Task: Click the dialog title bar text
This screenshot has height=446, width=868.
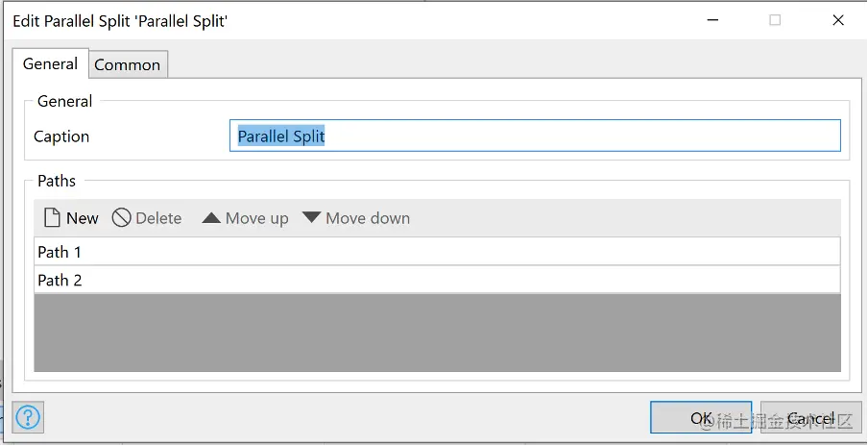Action: click(x=120, y=20)
